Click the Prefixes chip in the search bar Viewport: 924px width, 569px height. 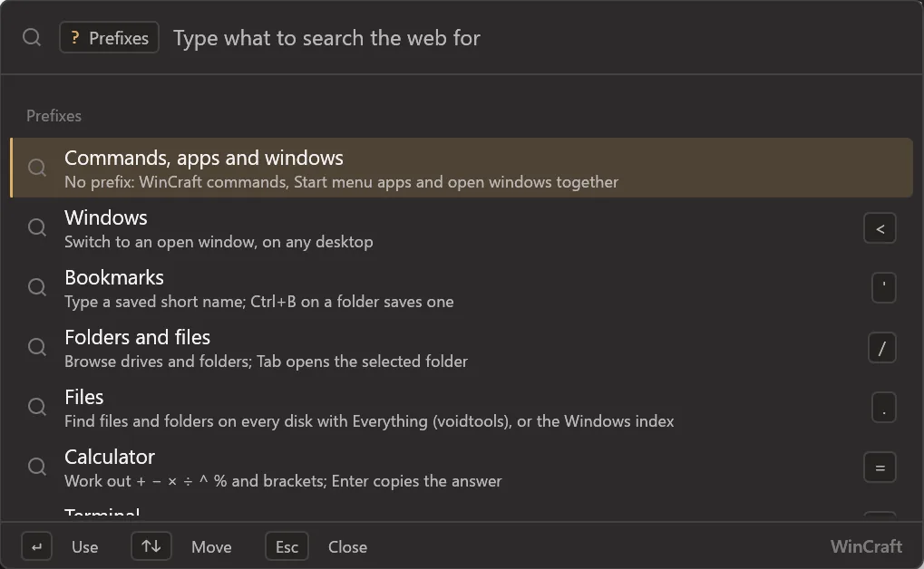(109, 38)
